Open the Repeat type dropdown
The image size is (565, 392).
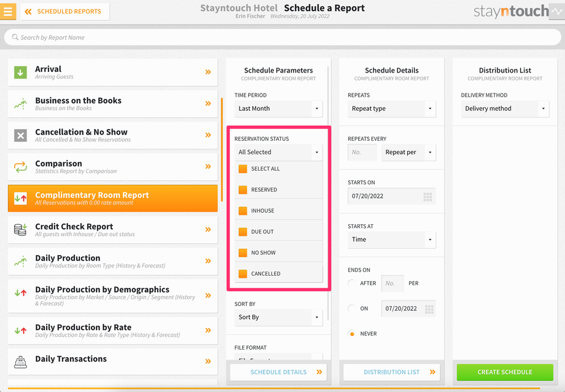coord(392,109)
